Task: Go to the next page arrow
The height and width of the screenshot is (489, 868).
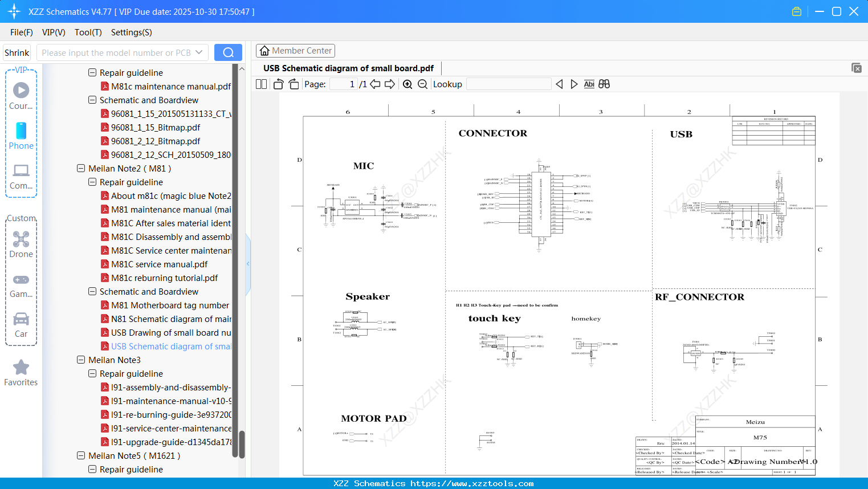Action: tap(390, 84)
